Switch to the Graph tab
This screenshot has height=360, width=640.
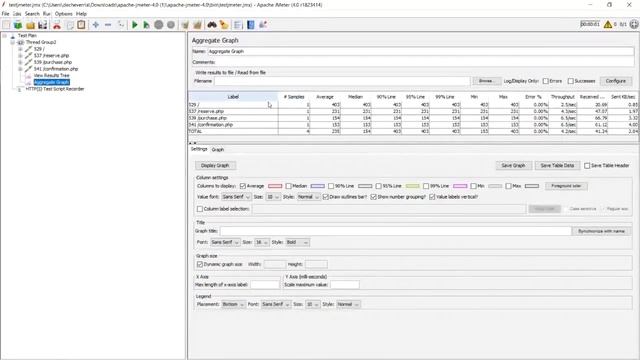[218, 150]
